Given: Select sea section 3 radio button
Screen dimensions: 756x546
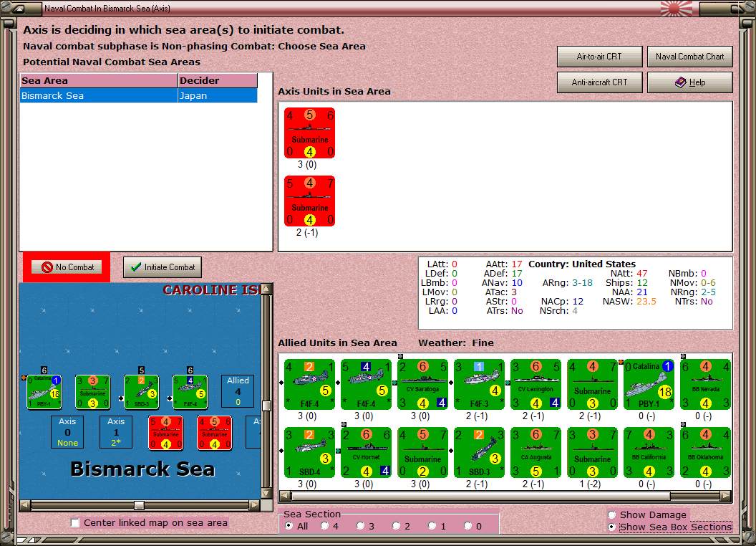Looking at the screenshot, I should [x=360, y=526].
